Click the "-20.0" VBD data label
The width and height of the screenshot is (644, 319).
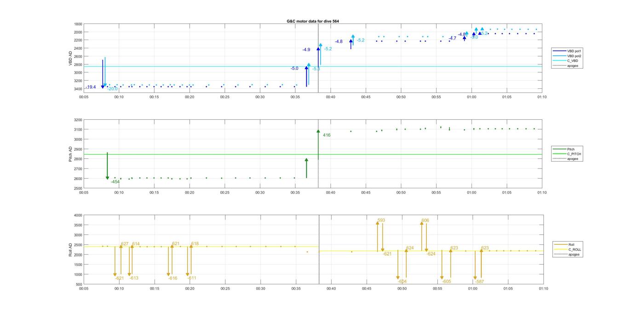(x=112, y=89)
